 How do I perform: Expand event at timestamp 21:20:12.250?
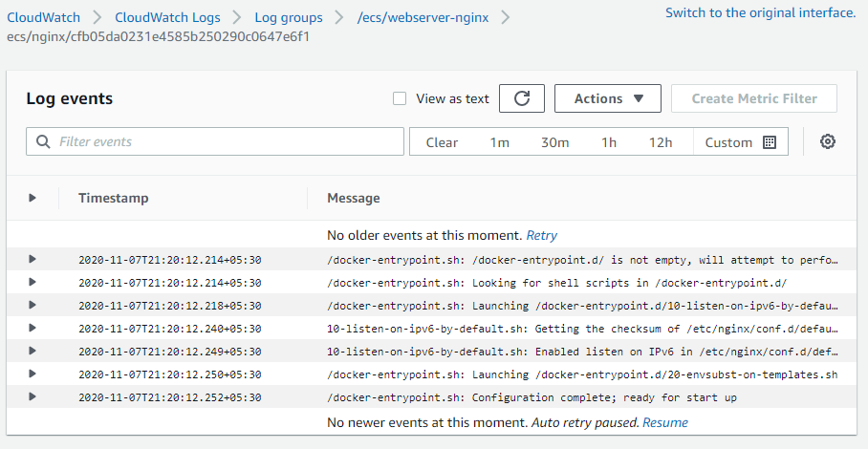pyautogui.click(x=33, y=374)
